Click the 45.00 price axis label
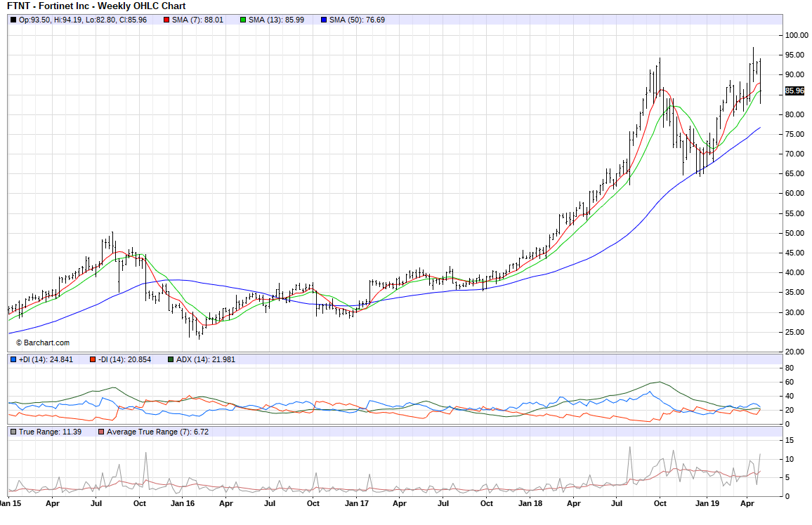Screen dimensions: 812x525 (x=795, y=253)
